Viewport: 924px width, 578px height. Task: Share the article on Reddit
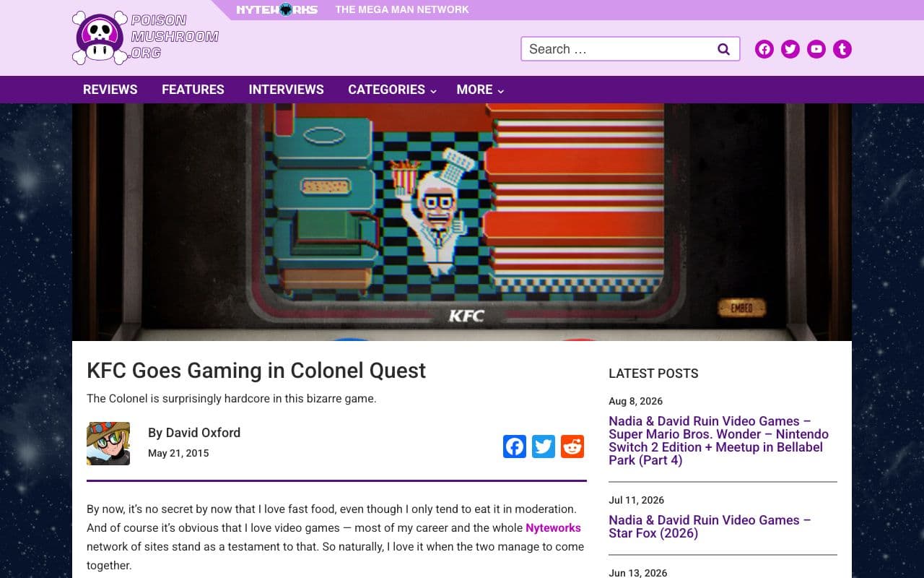pyautogui.click(x=572, y=447)
